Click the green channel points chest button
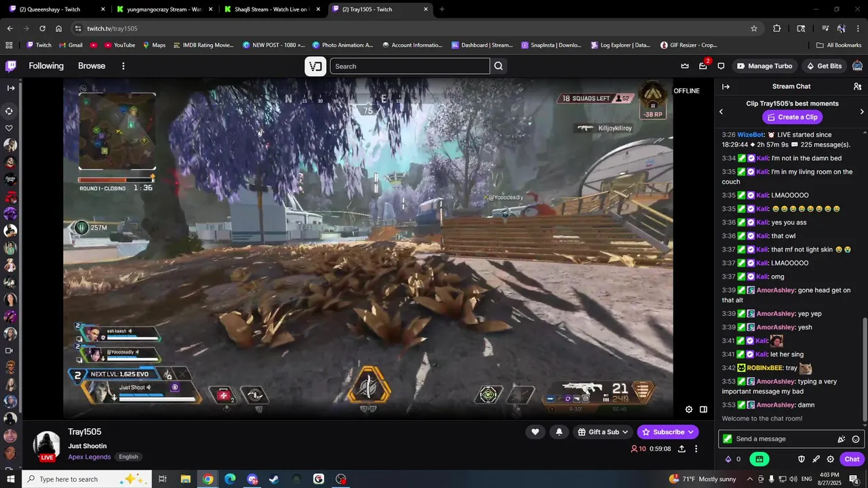Screen dimensions: 868x488 coord(759,459)
